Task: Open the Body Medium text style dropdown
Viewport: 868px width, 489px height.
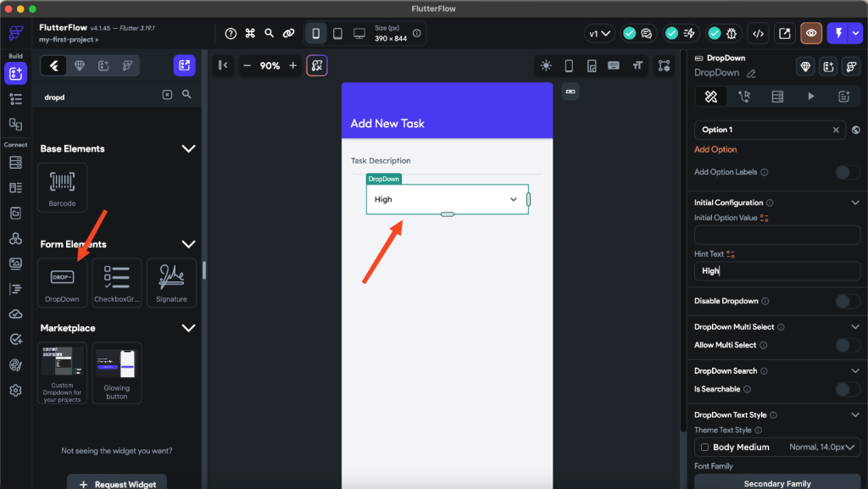Action: [x=777, y=447]
